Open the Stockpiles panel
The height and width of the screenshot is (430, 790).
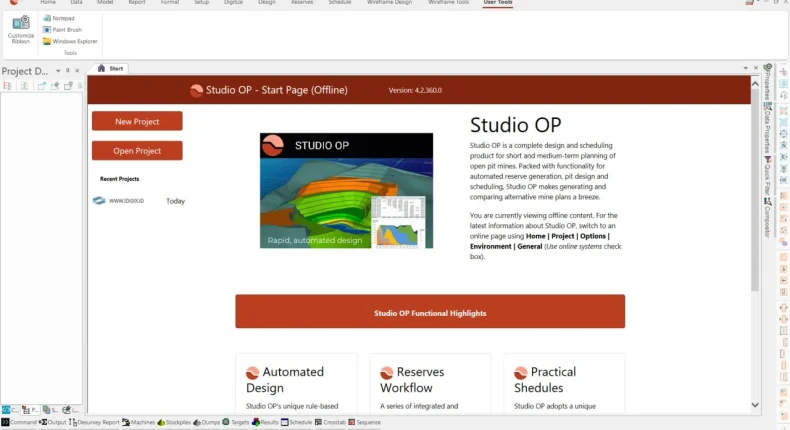pos(174,422)
